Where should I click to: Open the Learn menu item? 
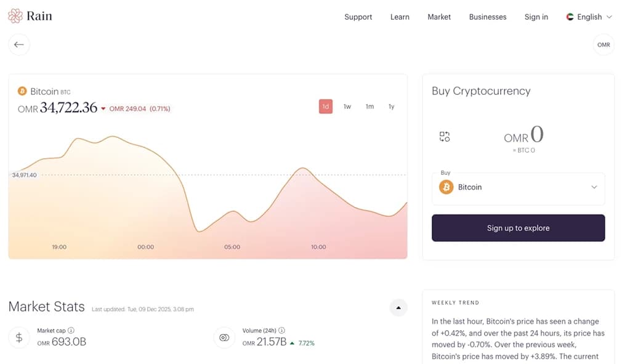tap(400, 17)
